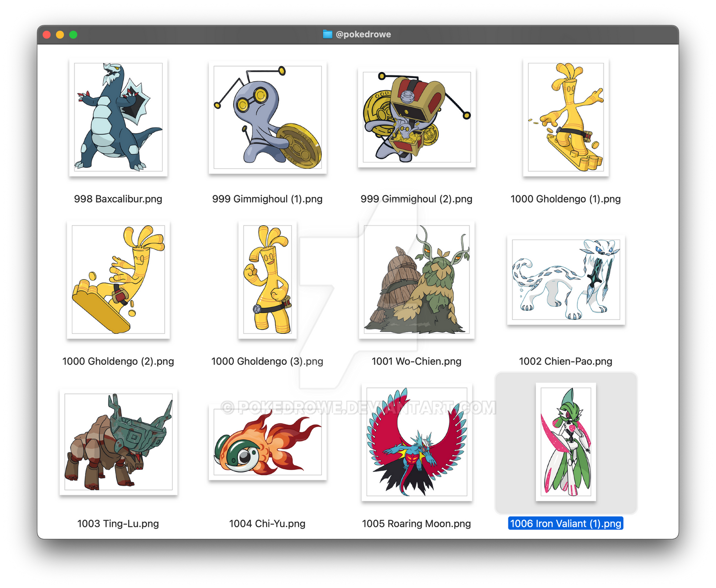The image size is (716, 588).
Task: Click the selected 1006 Iron Valiant thumbnail
Action: [566, 442]
